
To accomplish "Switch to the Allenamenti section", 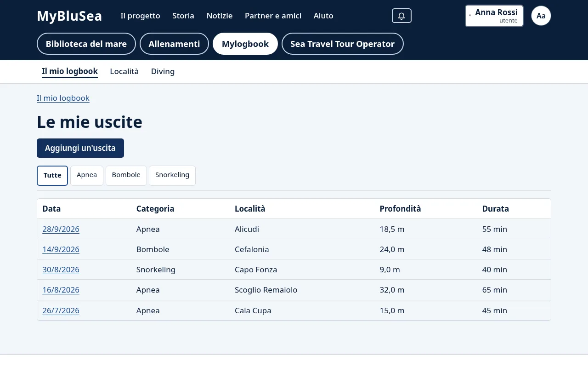I will 174,44.
